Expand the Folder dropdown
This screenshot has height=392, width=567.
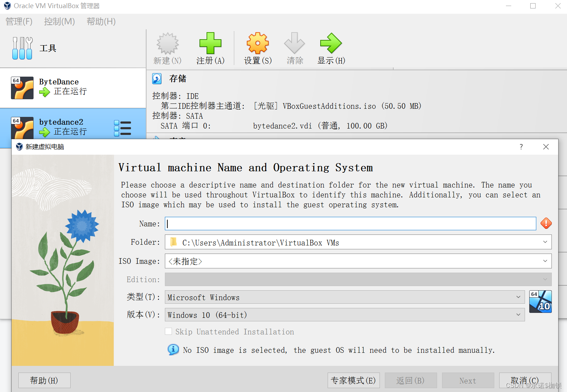tap(545, 242)
